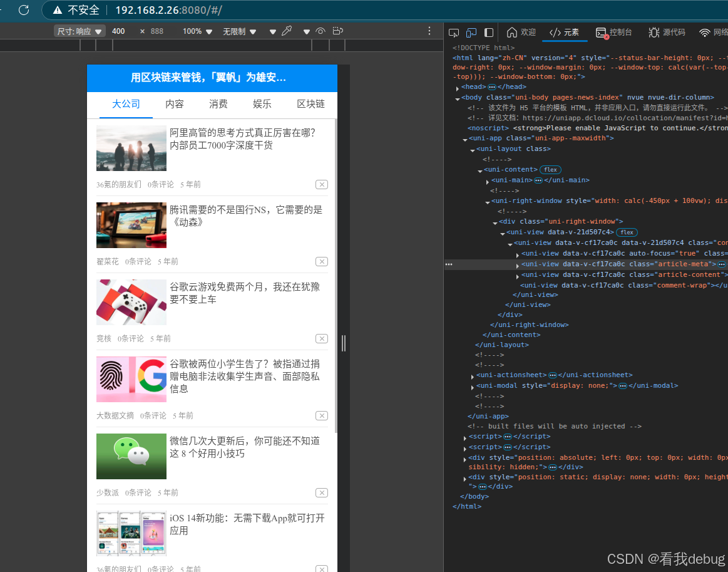Pick the eyedropper tool in device toolbar
728x572 pixels.
click(287, 31)
